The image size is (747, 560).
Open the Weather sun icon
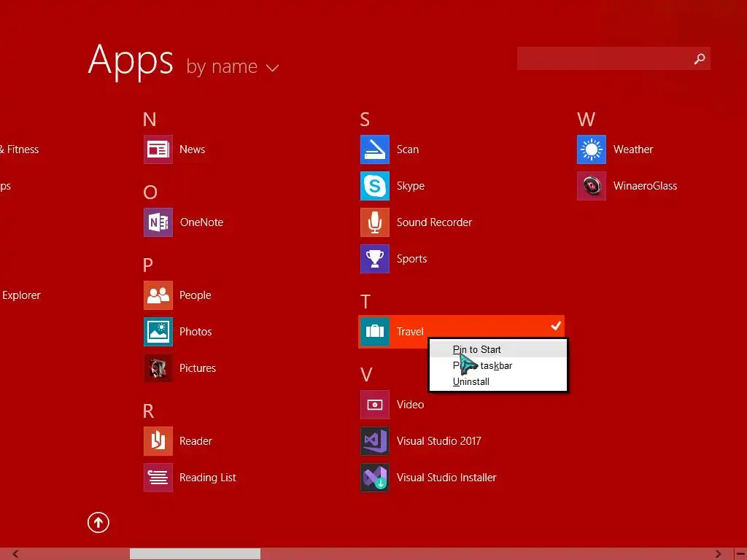[x=592, y=149]
